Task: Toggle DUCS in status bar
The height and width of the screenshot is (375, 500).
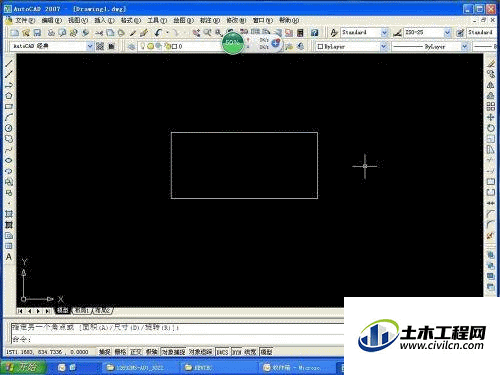Action: point(222,352)
